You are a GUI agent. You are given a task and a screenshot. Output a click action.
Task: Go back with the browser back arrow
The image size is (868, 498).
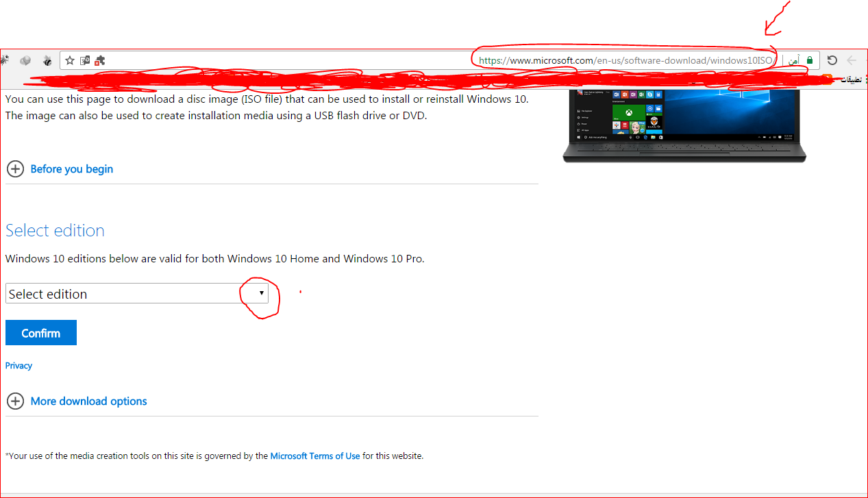point(852,60)
